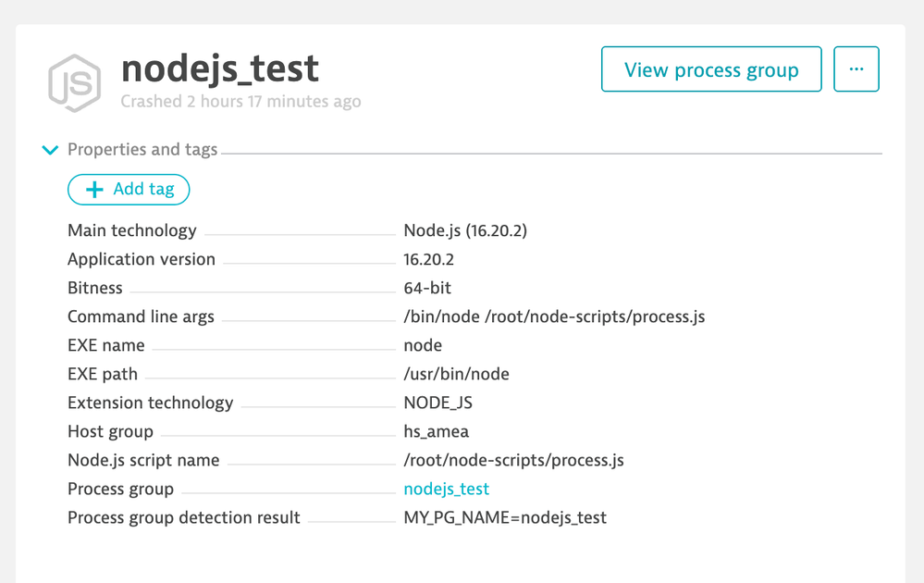Screen dimensions: 924x583
Task: Click the Node.js hexagon process icon
Action: [74, 81]
